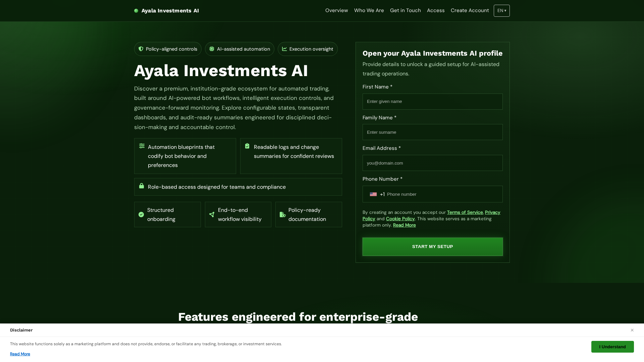Screen dimensions: 644x362
Task: Click the Readable logs and change summaries text
Action: (x=294, y=152)
